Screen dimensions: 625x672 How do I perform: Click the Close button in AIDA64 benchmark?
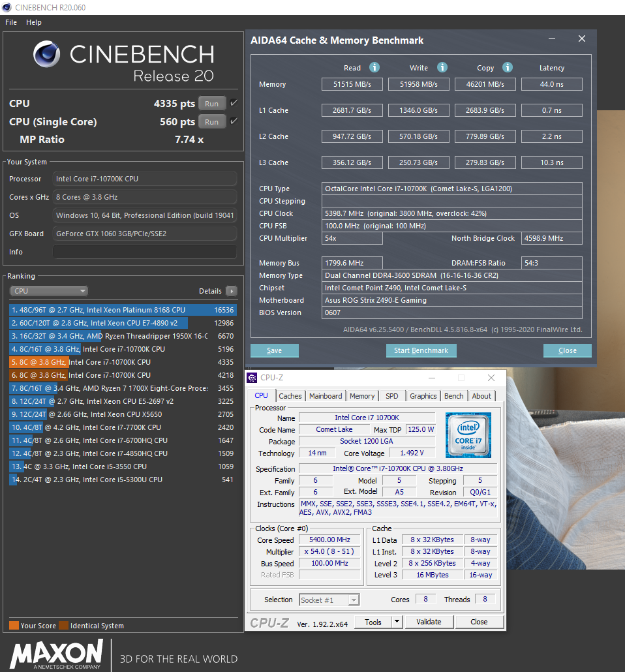click(568, 350)
